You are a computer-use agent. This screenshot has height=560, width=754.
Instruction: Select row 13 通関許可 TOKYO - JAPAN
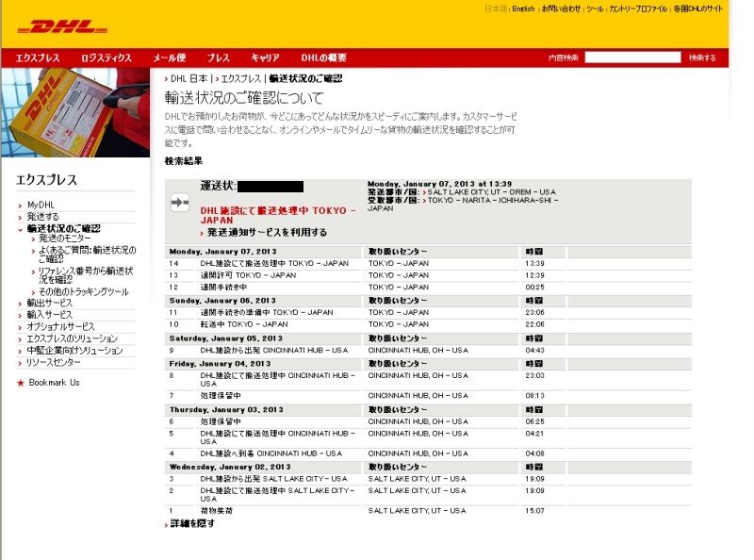[428, 275]
